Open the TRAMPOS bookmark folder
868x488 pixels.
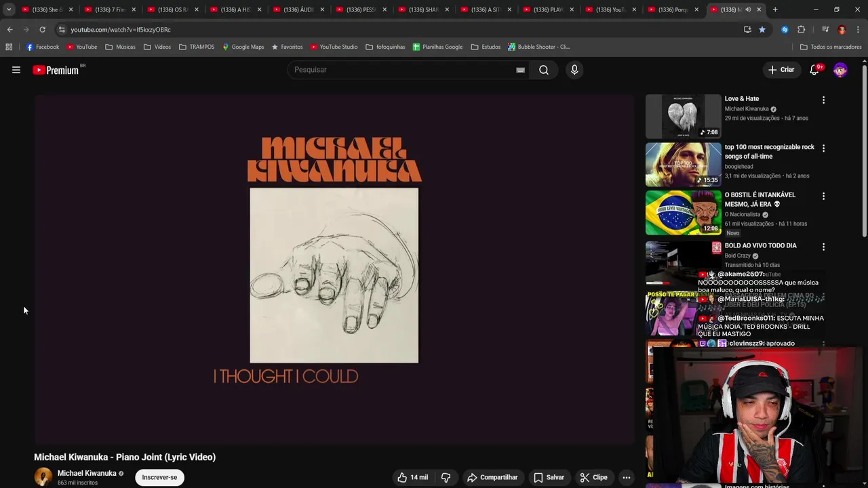point(197,47)
